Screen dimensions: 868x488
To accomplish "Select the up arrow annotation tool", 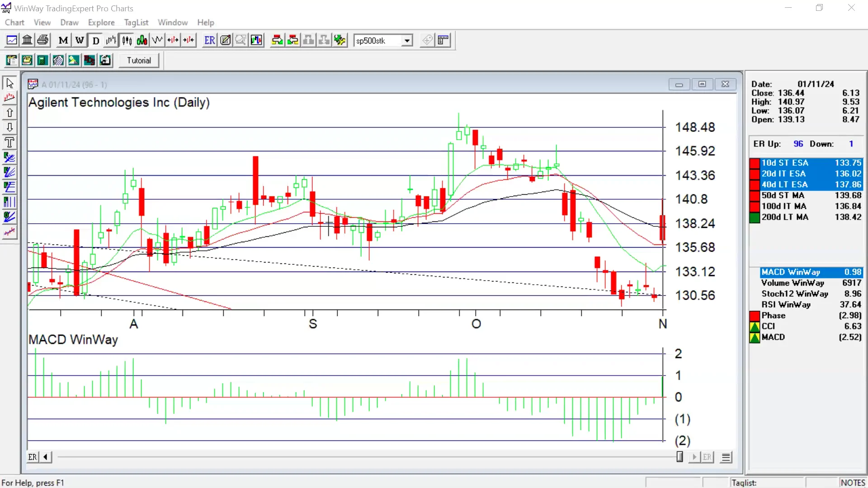I will coord(9,113).
